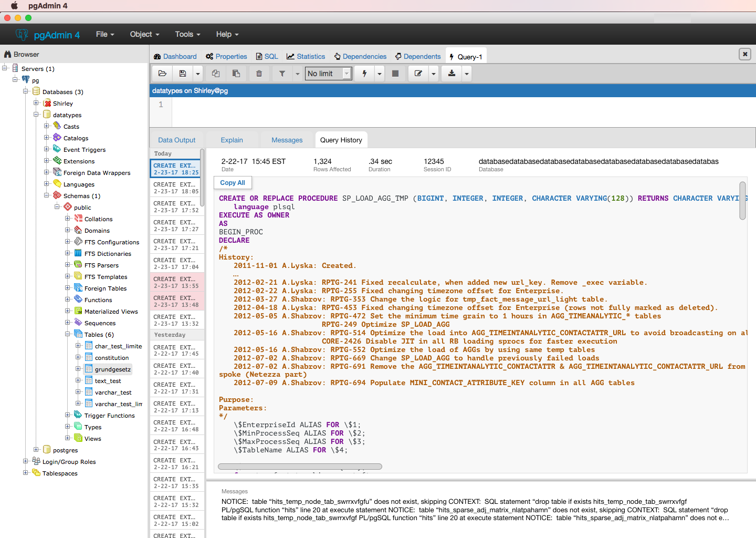756x538 pixels.
Task: Click the Save file icon
Action: click(183, 74)
